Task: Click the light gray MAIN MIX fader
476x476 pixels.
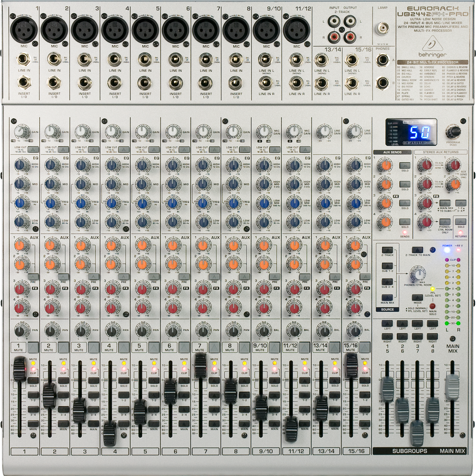Action: click(x=452, y=385)
